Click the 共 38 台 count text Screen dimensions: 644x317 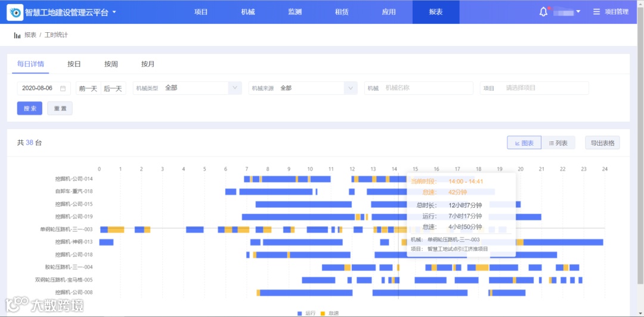point(29,143)
